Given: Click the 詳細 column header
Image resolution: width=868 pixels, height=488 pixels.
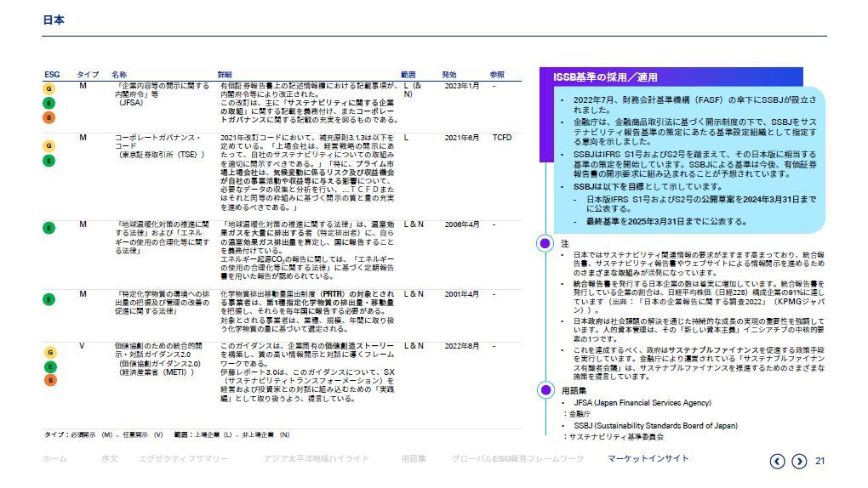Looking at the screenshot, I should pos(225,75).
